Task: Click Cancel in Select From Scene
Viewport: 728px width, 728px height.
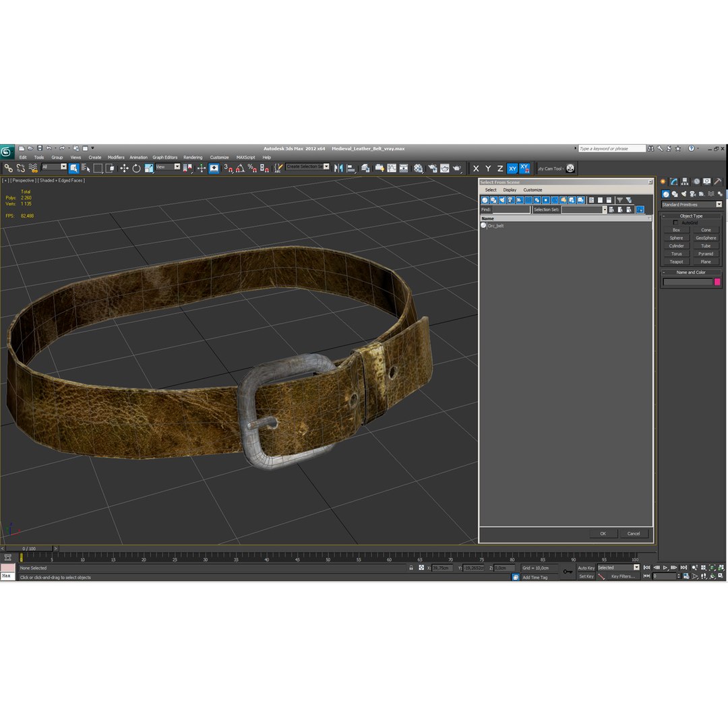Action: coord(634,534)
